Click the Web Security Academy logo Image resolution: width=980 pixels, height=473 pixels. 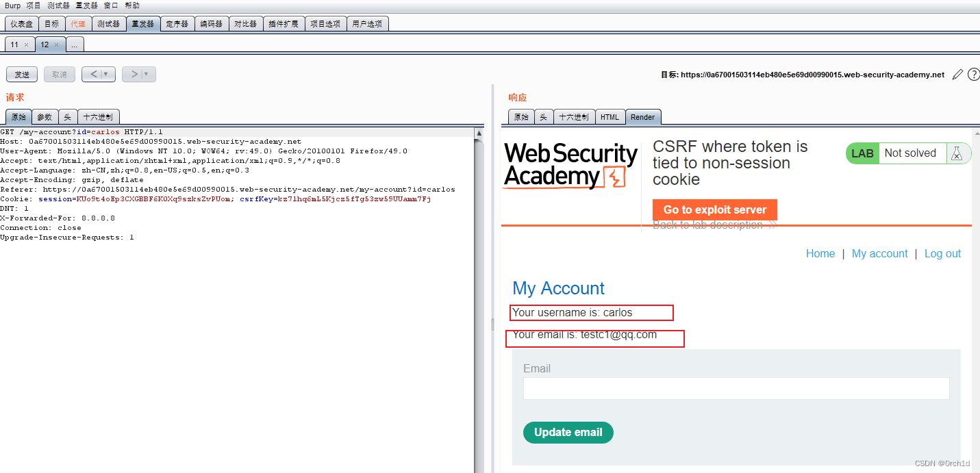point(570,165)
